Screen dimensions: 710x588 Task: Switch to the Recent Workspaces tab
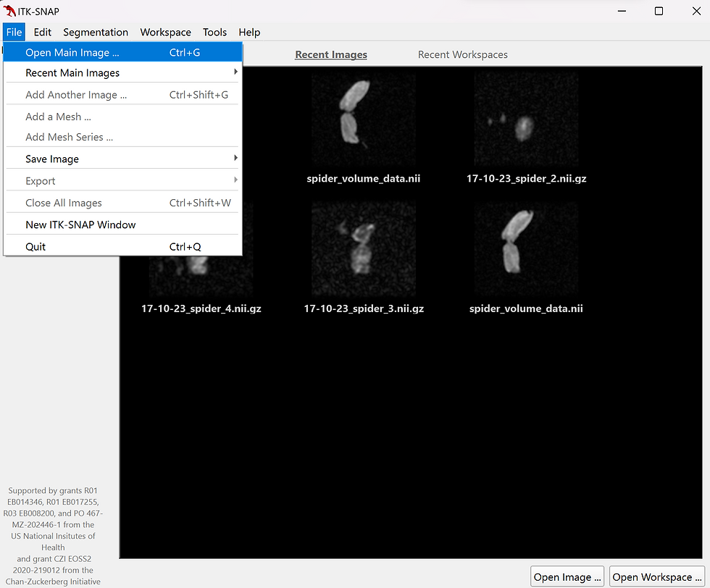coord(463,55)
